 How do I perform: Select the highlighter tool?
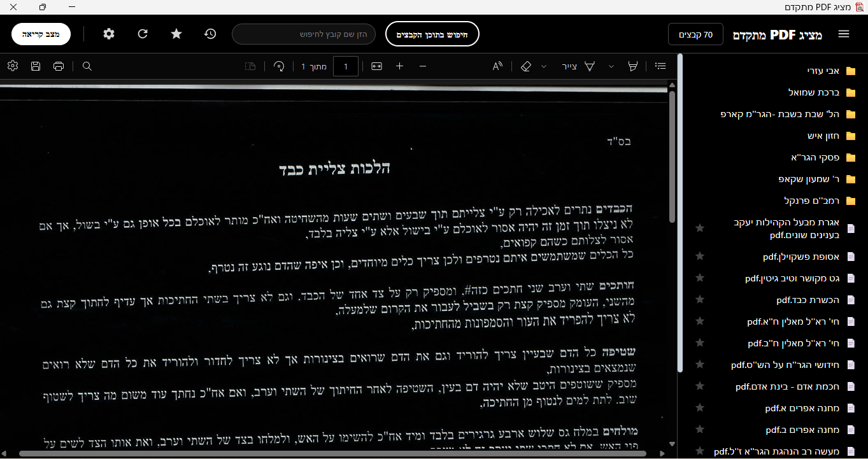pos(632,66)
